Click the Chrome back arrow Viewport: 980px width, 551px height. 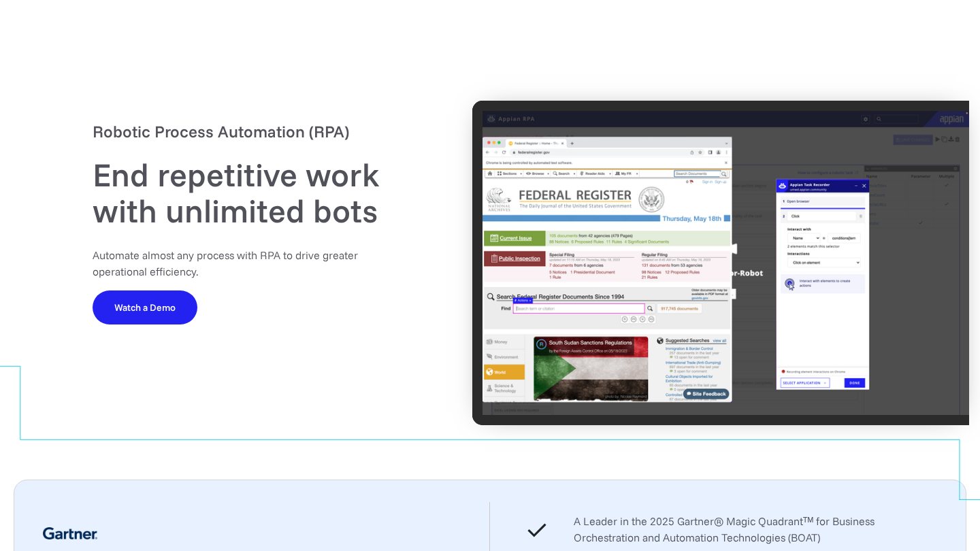[487, 152]
